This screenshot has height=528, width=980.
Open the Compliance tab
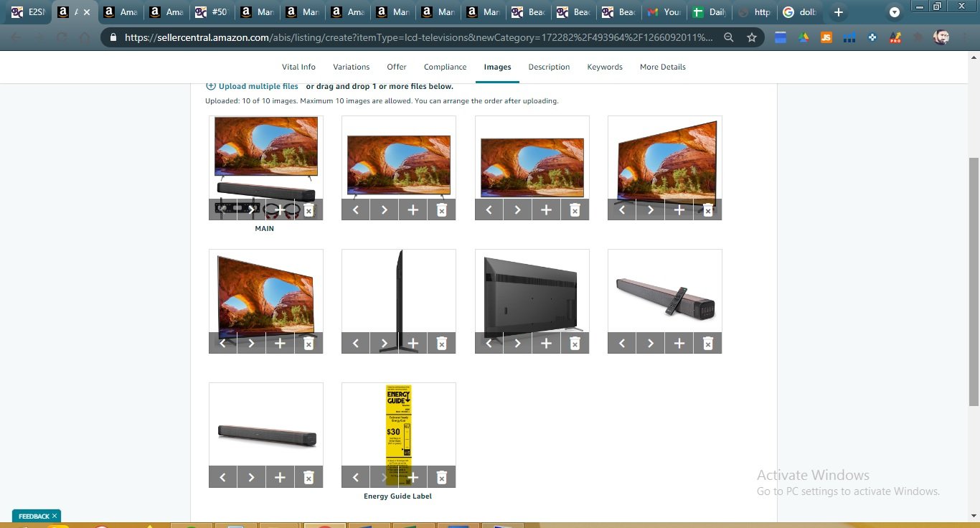[445, 67]
